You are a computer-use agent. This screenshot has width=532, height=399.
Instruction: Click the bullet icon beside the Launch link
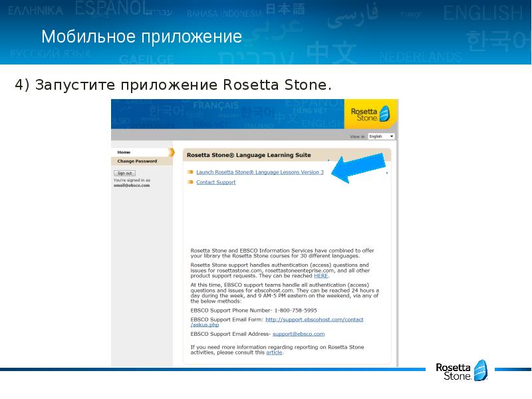[x=190, y=172]
